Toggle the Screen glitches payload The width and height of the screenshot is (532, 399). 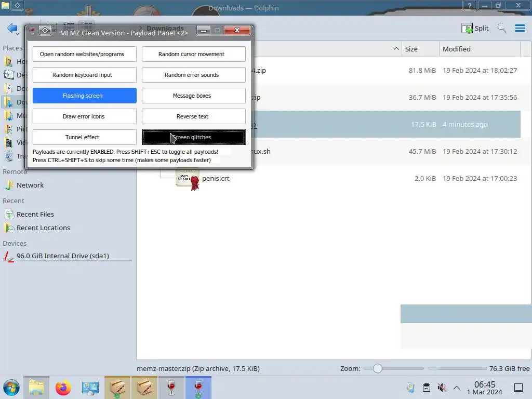pos(193,137)
